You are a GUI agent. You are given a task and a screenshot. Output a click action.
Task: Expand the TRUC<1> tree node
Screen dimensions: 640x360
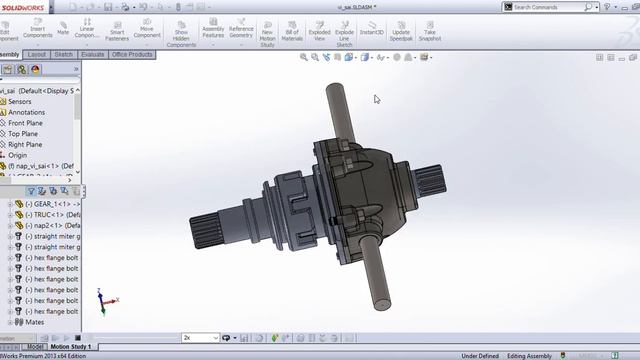pos(10,215)
